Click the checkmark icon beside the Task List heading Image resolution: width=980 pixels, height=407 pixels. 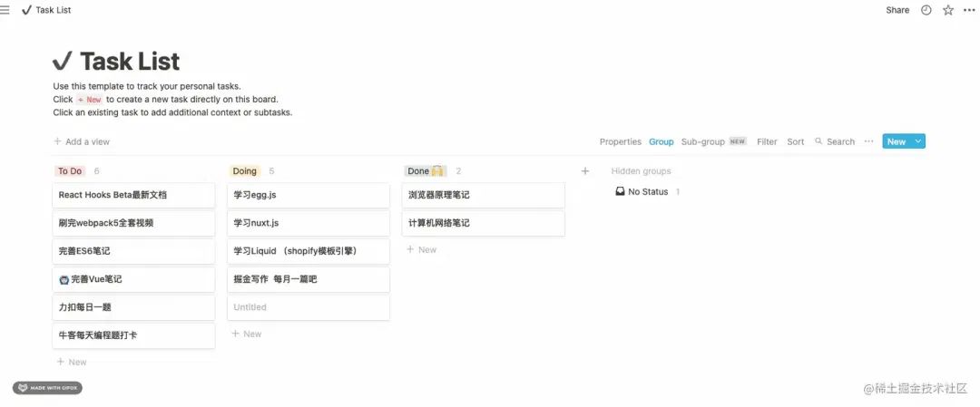point(63,61)
